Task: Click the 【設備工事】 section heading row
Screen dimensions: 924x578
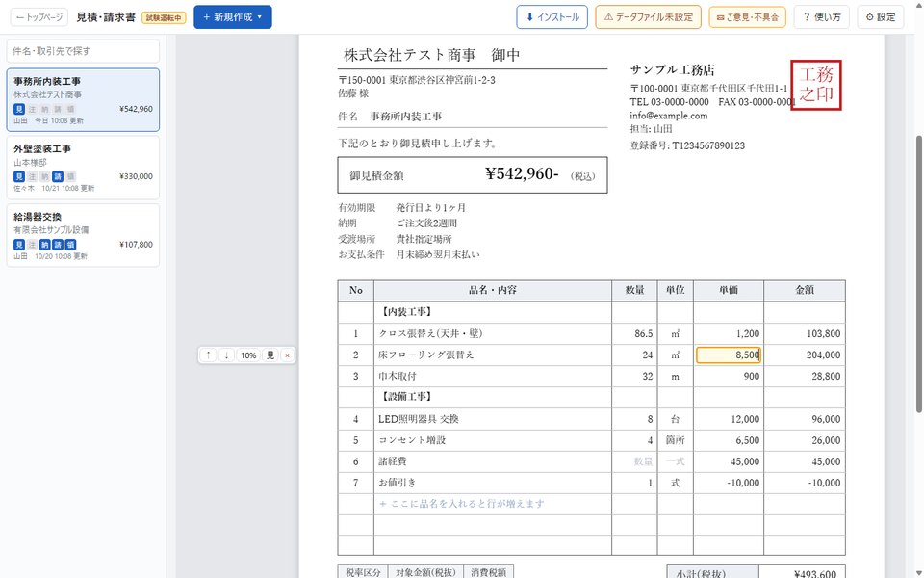Action: tap(592, 397)
